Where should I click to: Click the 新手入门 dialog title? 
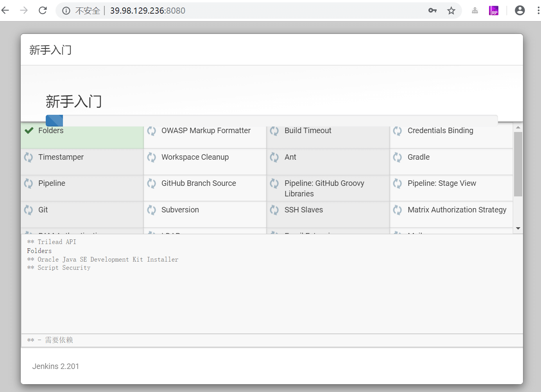coord(50,50)
